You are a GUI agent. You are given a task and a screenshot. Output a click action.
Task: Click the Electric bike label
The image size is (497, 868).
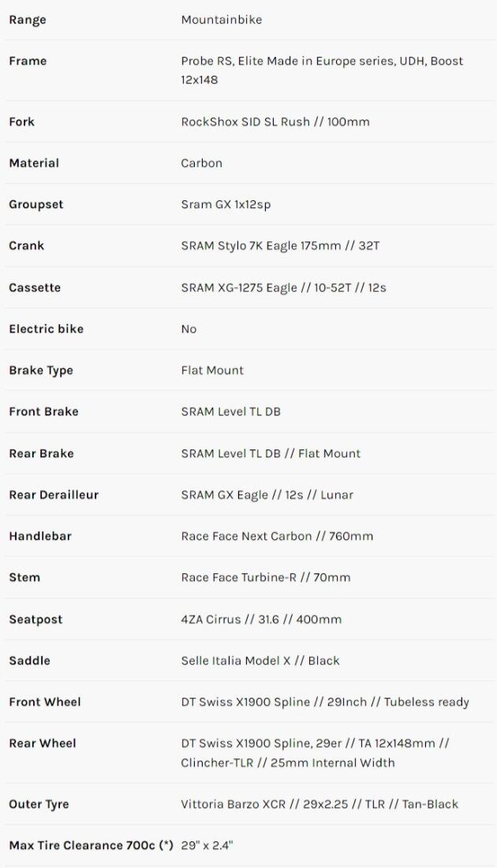pos(46,329)
